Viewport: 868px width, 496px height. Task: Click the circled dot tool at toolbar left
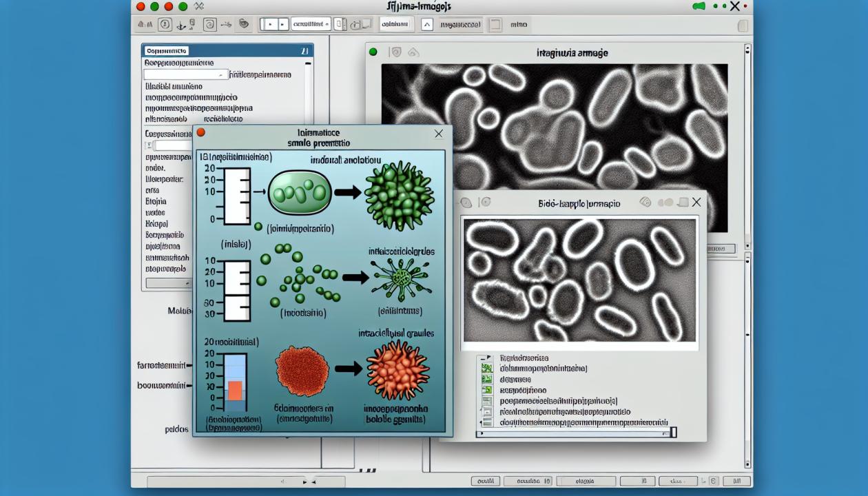[165, 25]
